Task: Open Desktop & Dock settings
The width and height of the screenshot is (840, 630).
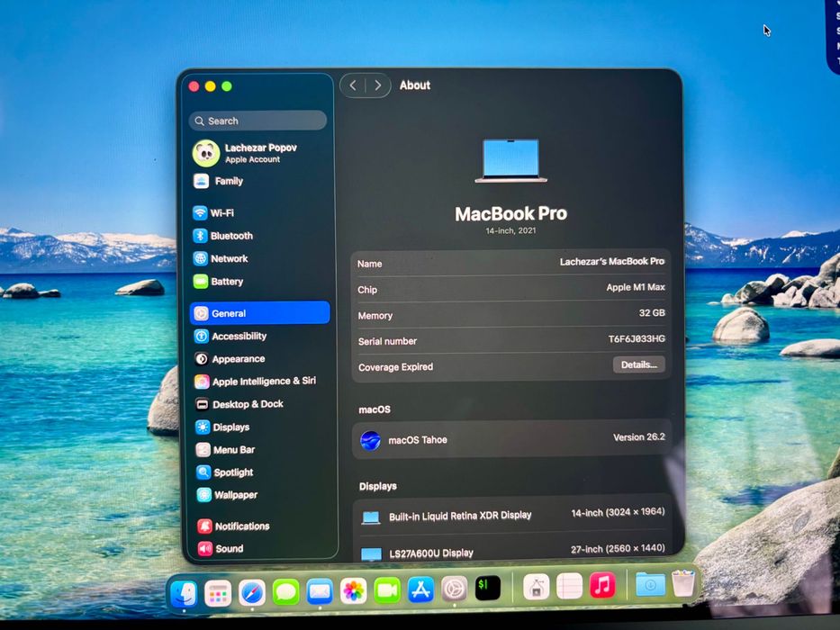Action: (239, 404)
